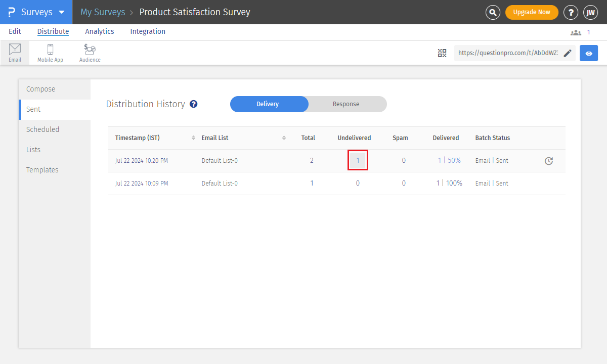607x364 pixels.
Task: Open the Mobile App distribution option
Action: [x=50, y=52]
